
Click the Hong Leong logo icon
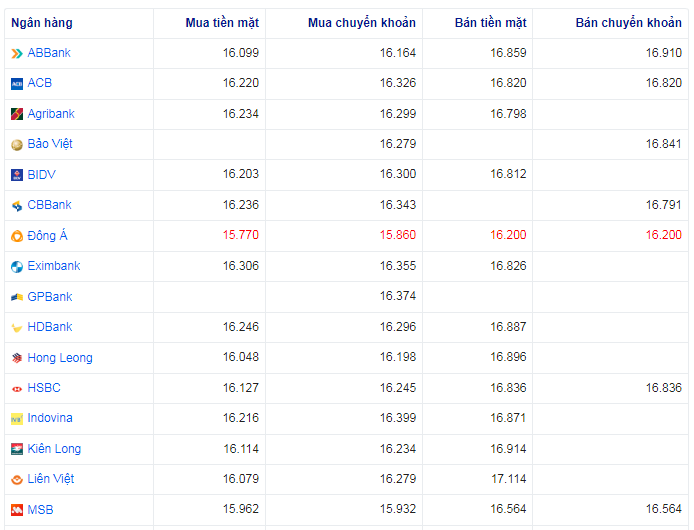coord(17,358)
